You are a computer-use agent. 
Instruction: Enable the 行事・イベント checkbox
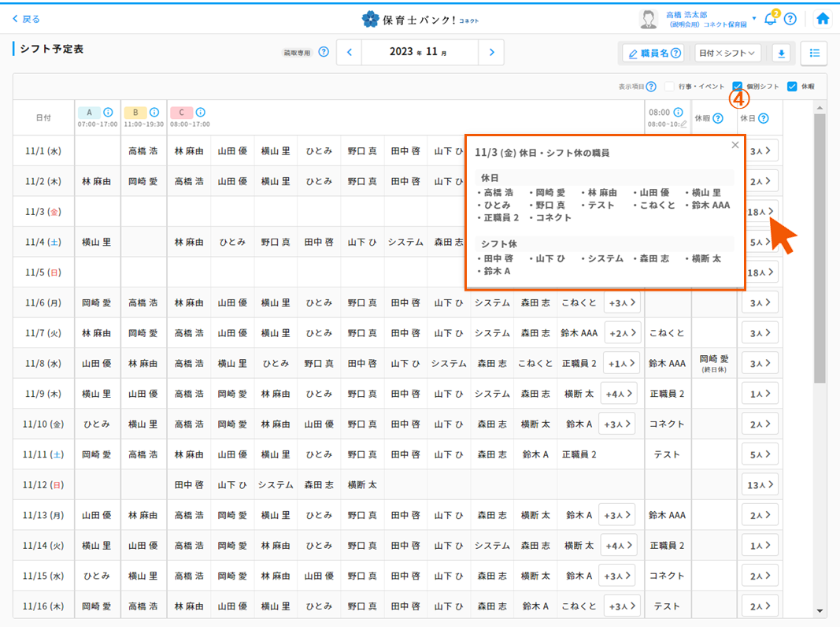(669, 87)
